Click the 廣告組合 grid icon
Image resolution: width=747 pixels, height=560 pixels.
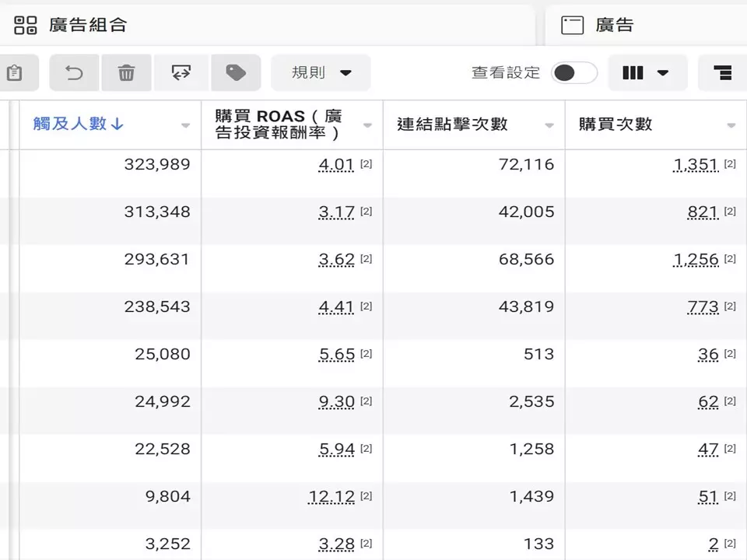pyautogui.click(x=26, y=24)
